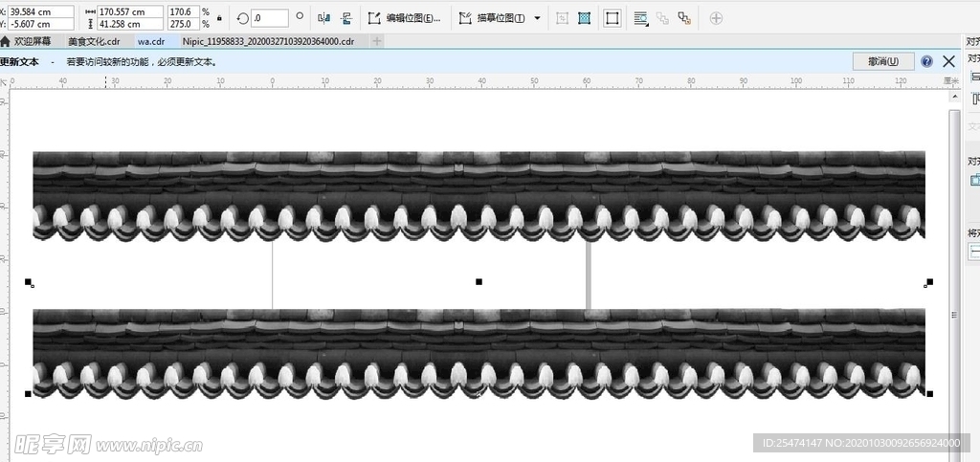Screen dimensions: 980x462
Task: Click the Trace Bitmap (描摹位图) button
Action: click(492, 18)
